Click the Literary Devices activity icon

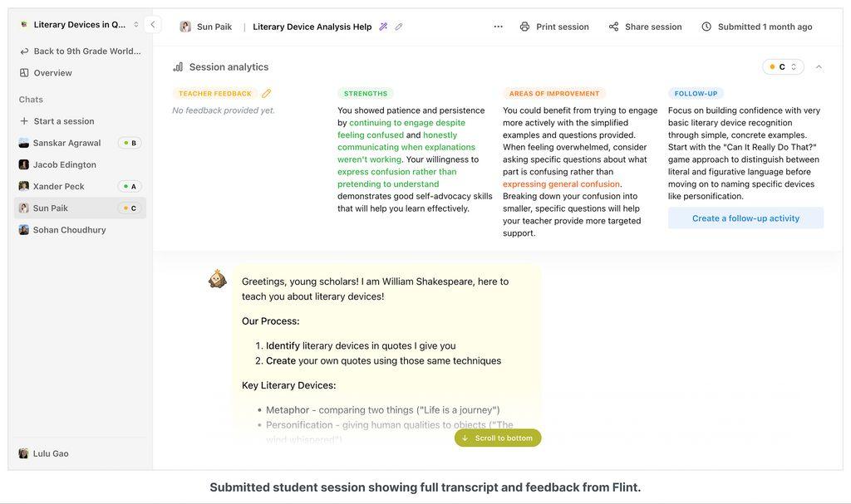(x=23, y=24)
